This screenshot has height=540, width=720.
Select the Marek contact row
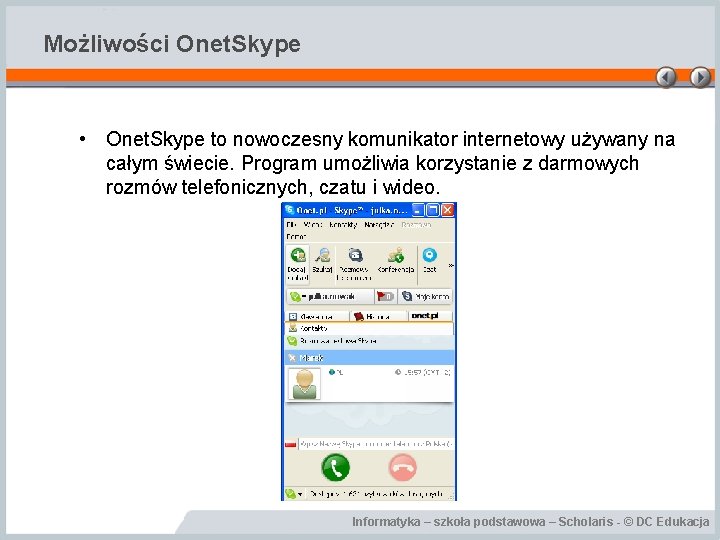(370, 358)
